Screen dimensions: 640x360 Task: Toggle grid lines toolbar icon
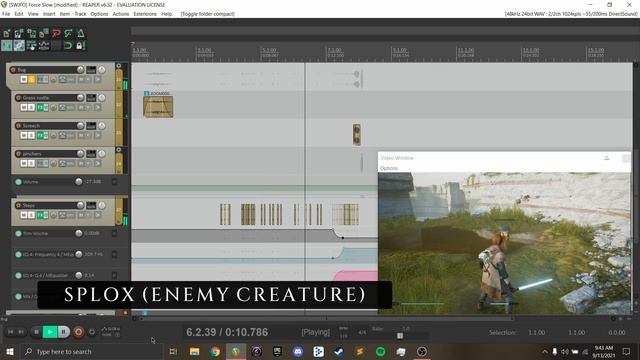pyautogui.click(x=56, y=46)
